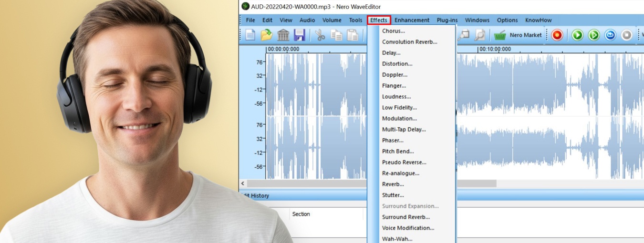Image resolution: width=644 pixels, height=243 pixels.
Task: Open the Plug-ins menu
Action: [x=447, y=20]
